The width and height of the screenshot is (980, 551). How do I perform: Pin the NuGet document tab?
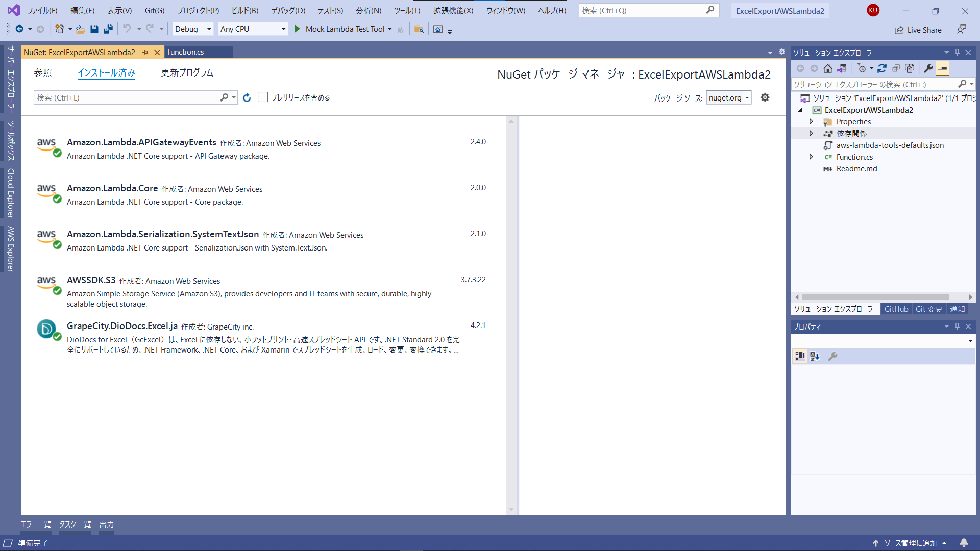coord(145,53)
